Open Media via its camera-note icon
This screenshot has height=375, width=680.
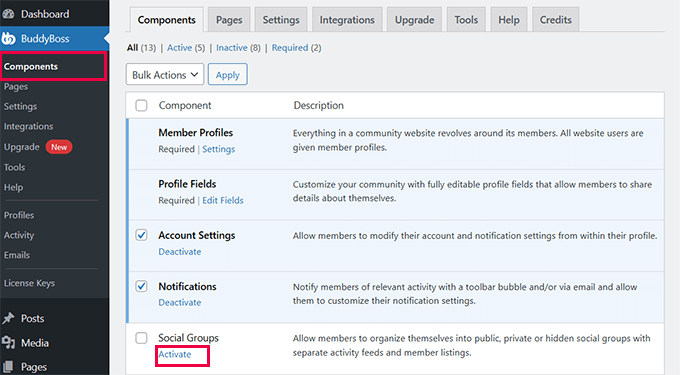coord(8,342)
